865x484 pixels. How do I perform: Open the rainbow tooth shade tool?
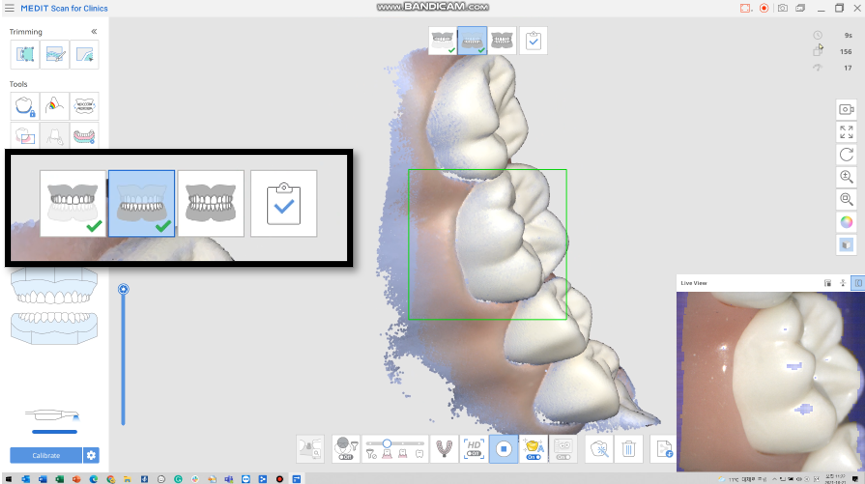[55, 106]
